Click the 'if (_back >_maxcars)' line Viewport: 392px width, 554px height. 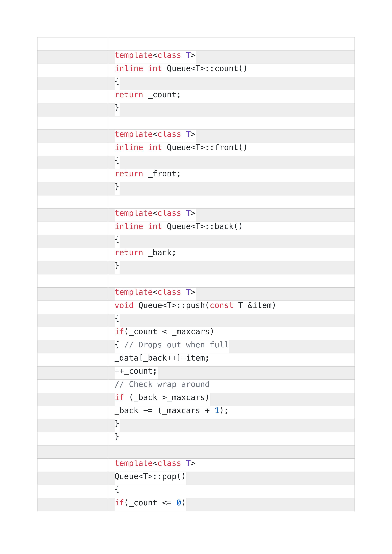tap(162, 397)
